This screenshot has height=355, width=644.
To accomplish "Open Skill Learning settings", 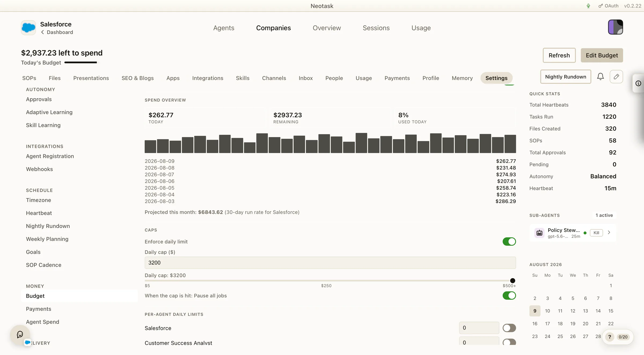I will point(43,125).
